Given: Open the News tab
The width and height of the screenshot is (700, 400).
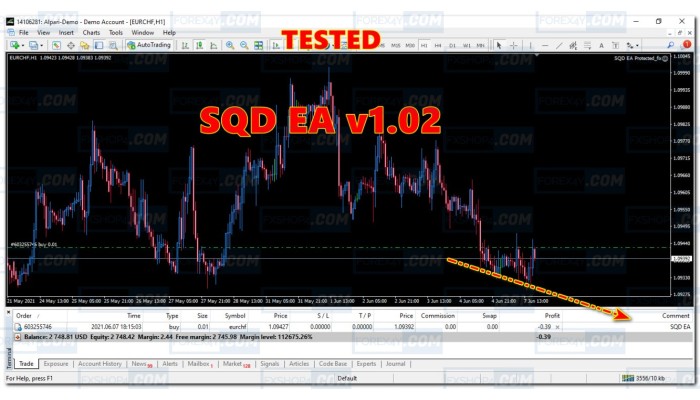Looking at the screenshot, I should coord(141,364).
